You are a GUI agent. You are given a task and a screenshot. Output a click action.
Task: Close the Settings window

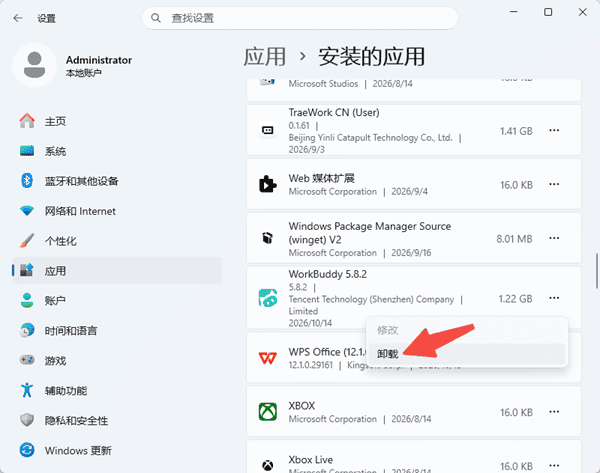(582, 12)
